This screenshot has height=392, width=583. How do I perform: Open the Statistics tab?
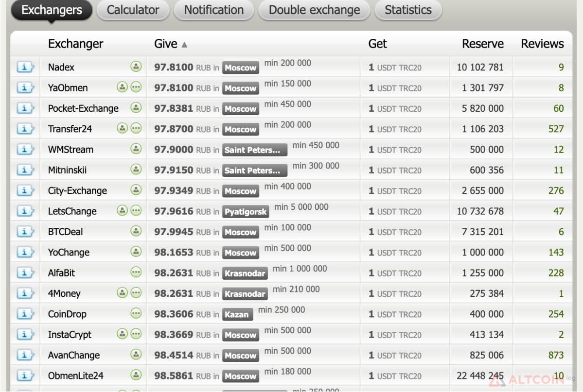click(x=408, y=10)
